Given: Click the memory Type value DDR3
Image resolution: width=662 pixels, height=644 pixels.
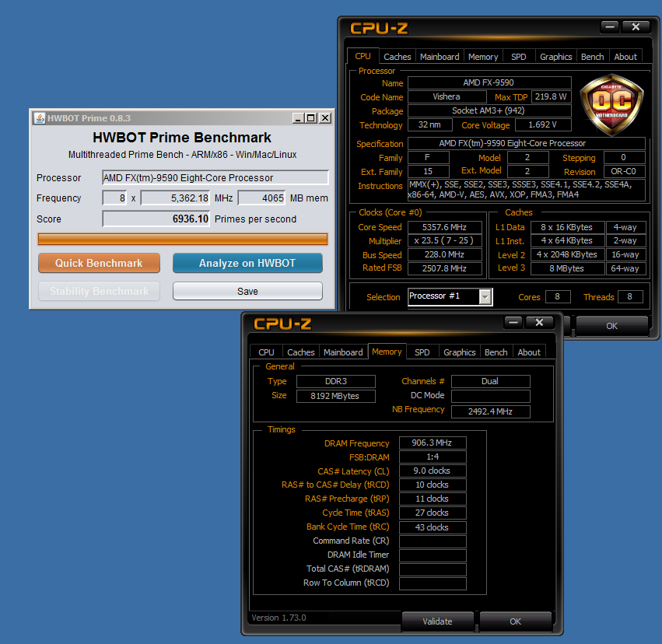Looking at the screenshot, I should (x=335, y=382).
